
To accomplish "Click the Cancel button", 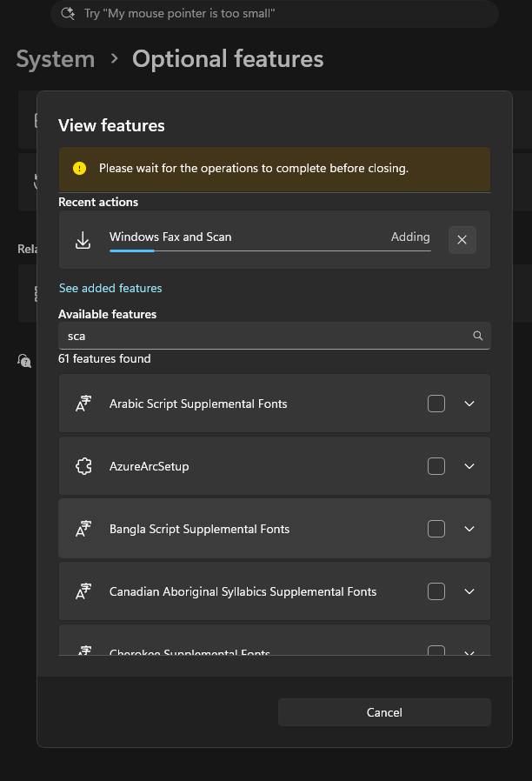I will point(384,712).
